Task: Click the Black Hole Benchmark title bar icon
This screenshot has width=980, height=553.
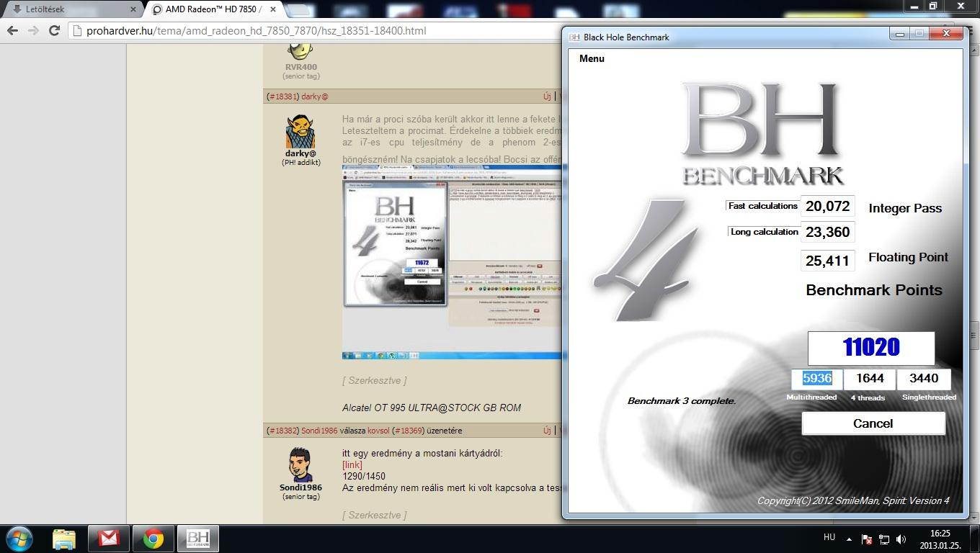Action: pos(574,37)
